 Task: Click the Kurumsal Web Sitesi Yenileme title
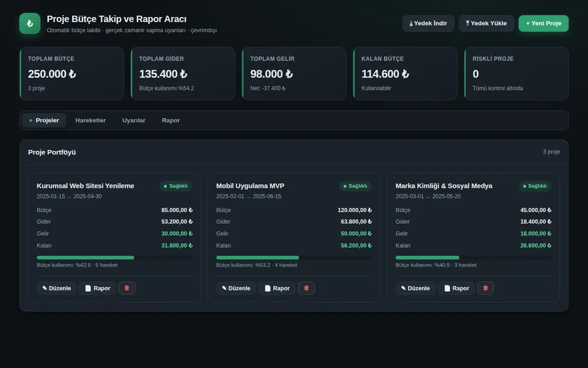click(x=85, y=186)
